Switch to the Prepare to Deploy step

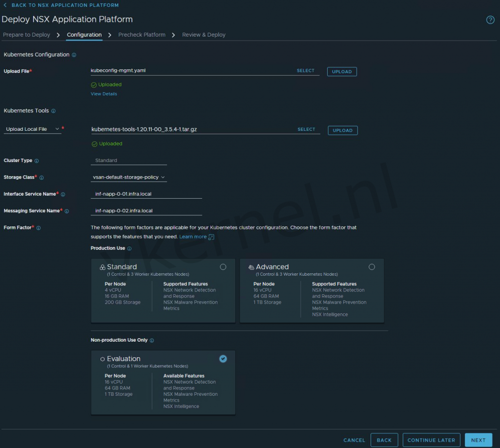(x=26, y=35)
